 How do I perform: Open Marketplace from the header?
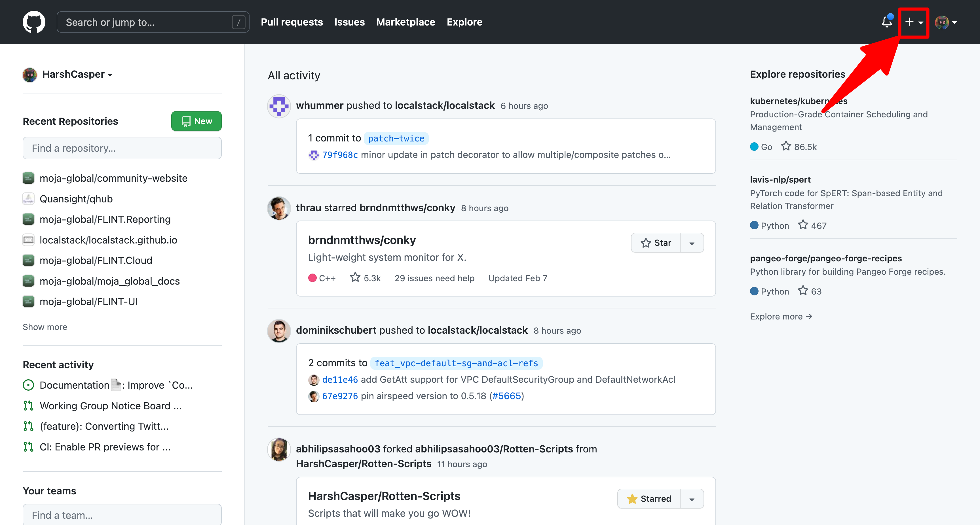click(405, 22)
